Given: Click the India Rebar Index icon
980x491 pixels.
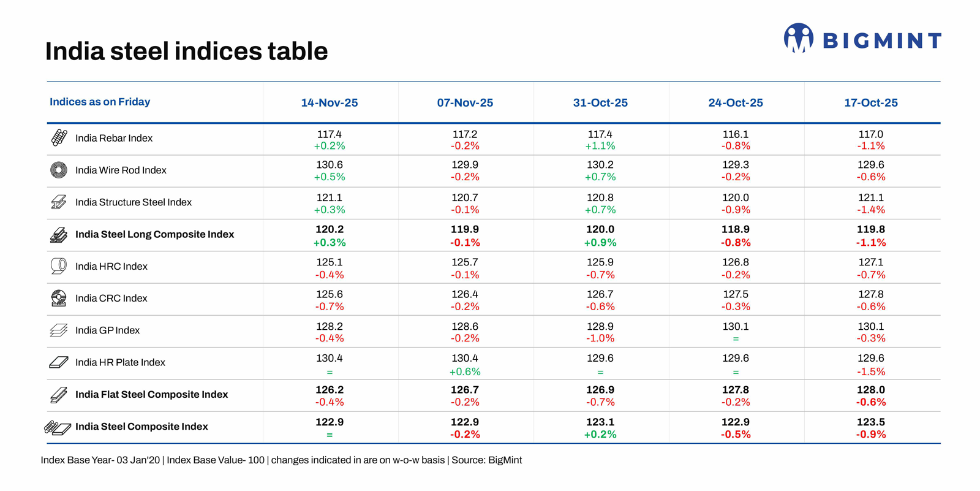Looking at the screenshot, I should pyautogui.click(x=59, y=138).
